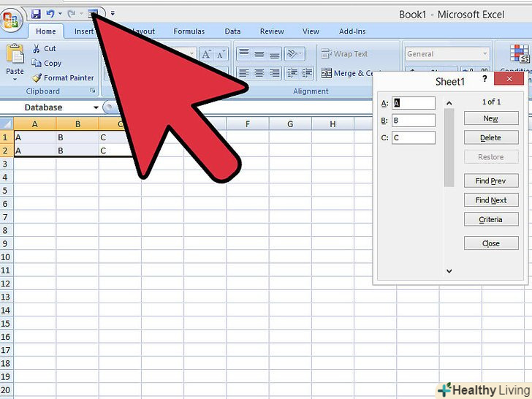Expand the Name Box dropdown arrow
The image size is (532, 399).
(96, 107)
